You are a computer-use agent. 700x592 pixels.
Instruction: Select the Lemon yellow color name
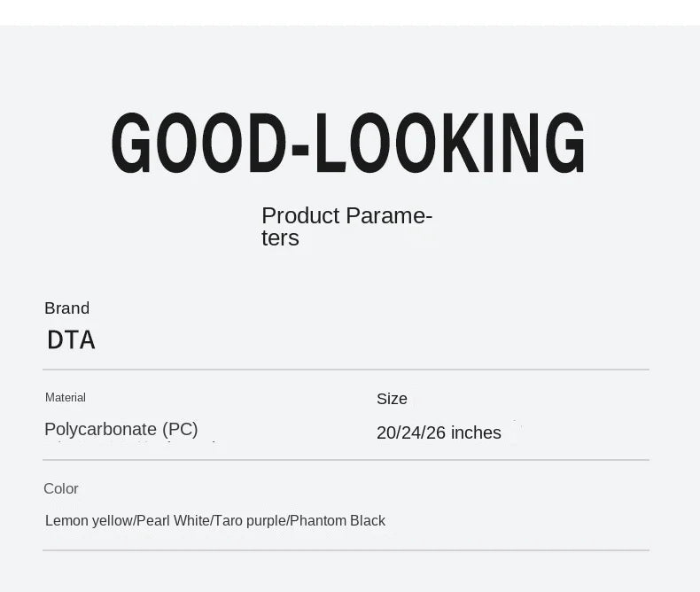tap(89, 521)
